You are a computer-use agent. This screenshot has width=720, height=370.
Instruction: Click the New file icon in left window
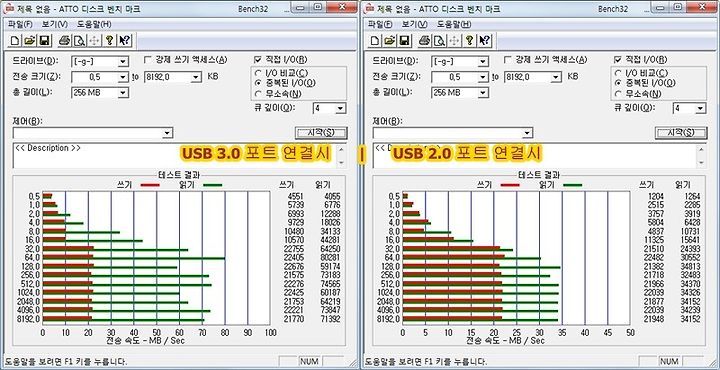pyautogui.click(x=15, y=40)
